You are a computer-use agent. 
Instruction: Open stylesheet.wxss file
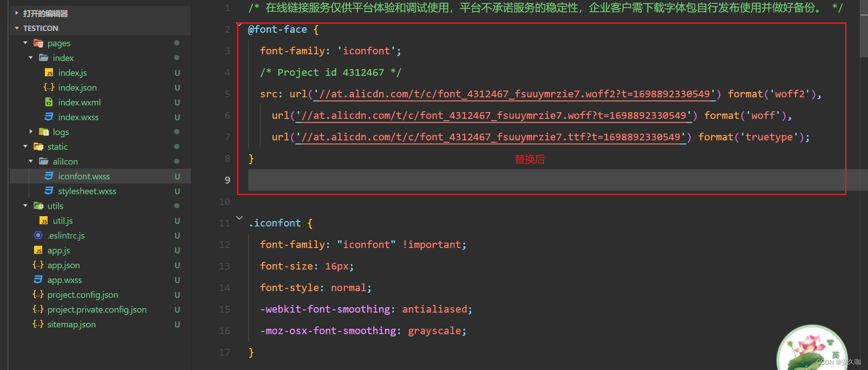87,191
